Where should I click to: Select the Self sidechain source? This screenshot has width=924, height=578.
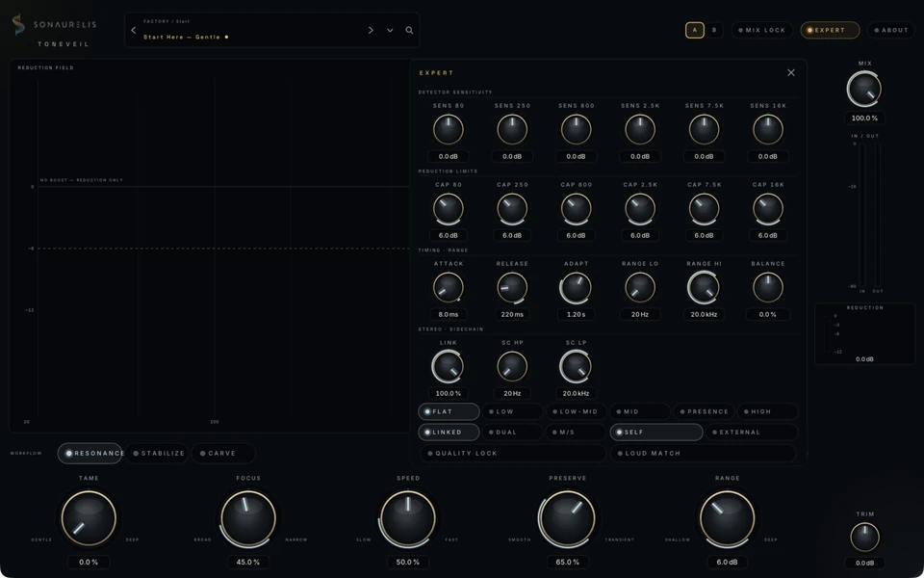(x=656, y=433)
